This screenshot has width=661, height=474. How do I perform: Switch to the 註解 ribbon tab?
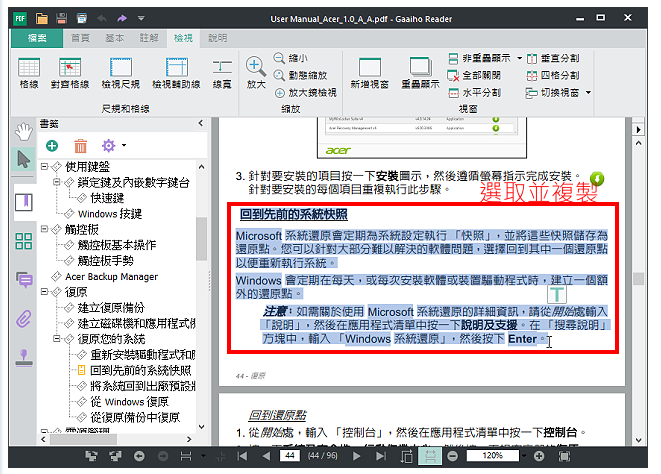149,38
